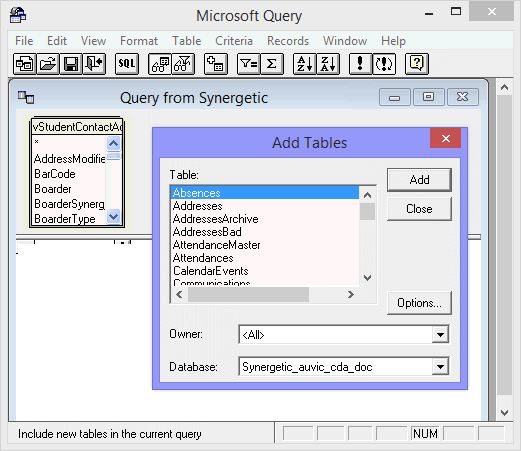Minimize the Query from Synergetic window
Viewport: 521px width, 451px height.
click(395, 97)
